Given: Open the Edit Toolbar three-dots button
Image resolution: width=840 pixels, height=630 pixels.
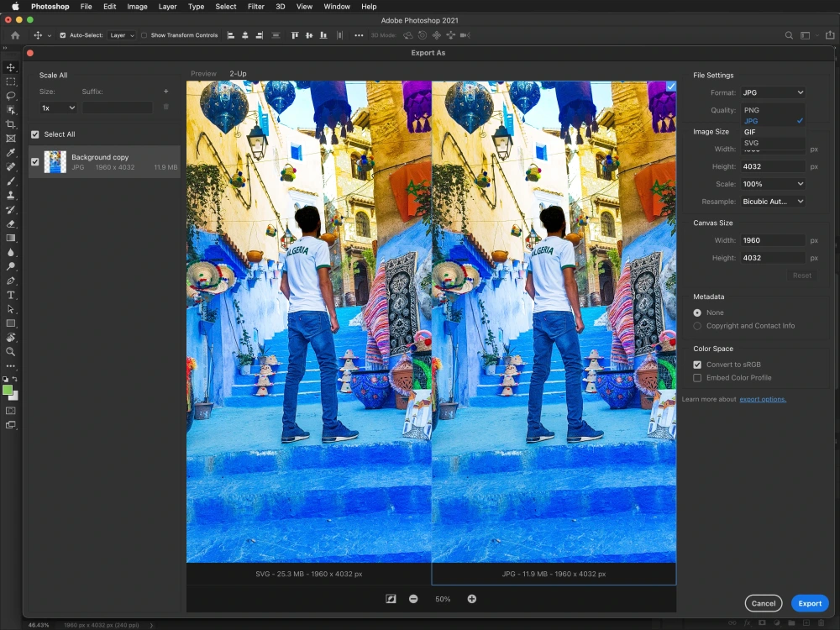Looking at the screenshot, I should click(x=11, y=366).
